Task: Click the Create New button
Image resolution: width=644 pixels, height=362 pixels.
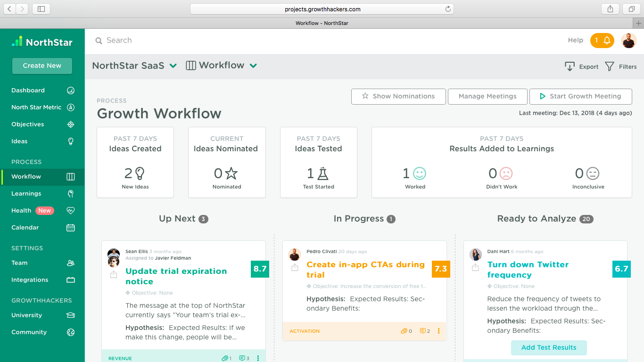Action: tap(42, 66)
